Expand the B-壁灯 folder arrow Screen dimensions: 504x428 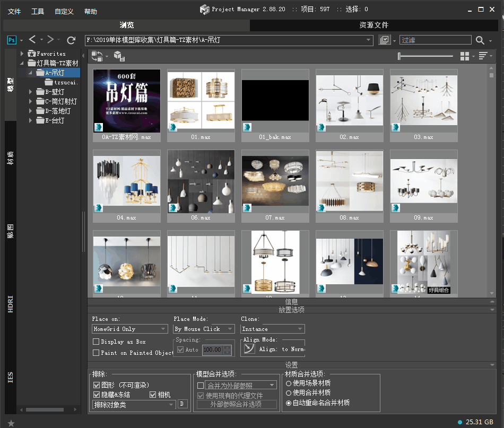(x=30, y=92)
